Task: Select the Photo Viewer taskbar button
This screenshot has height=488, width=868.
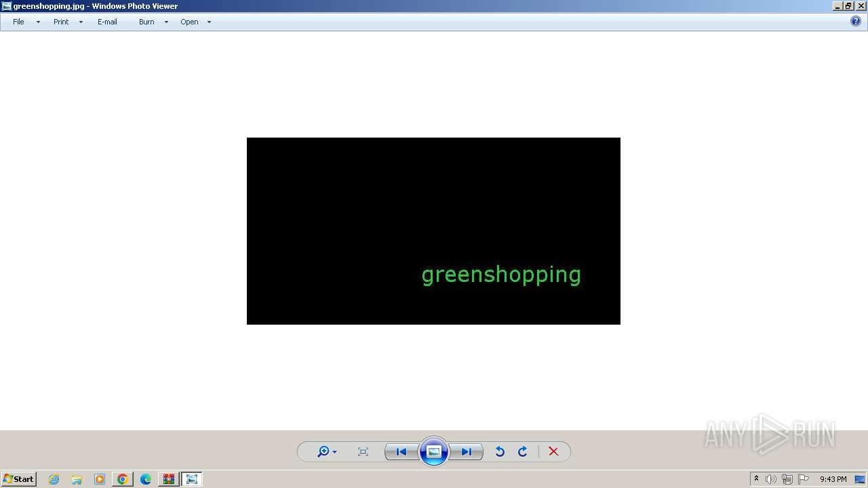Action: [192, 479]
